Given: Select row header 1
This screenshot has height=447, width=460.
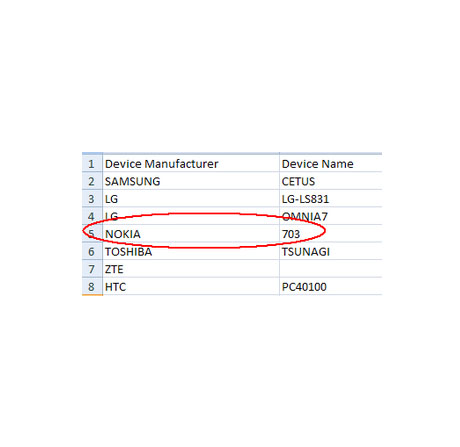Looking at the screenshot, I should click(x=92, y=164).
